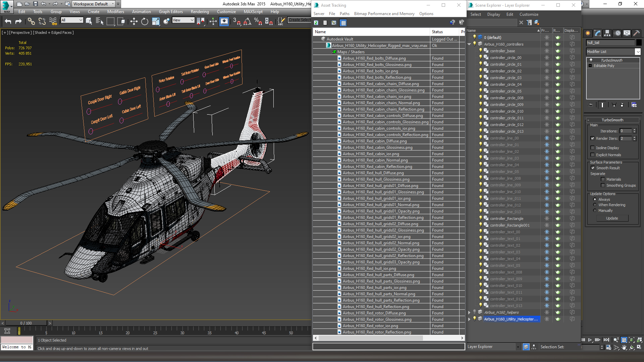Enable Separate by Materials checkbox

[603, 179]
